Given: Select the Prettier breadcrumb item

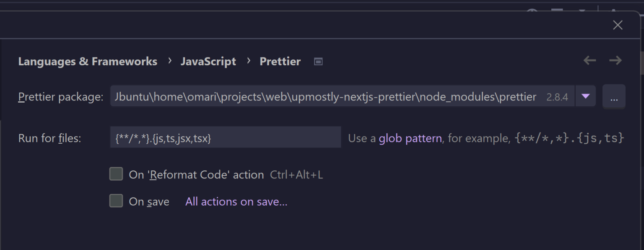Looking at the screenshot, I should (280, 61).
